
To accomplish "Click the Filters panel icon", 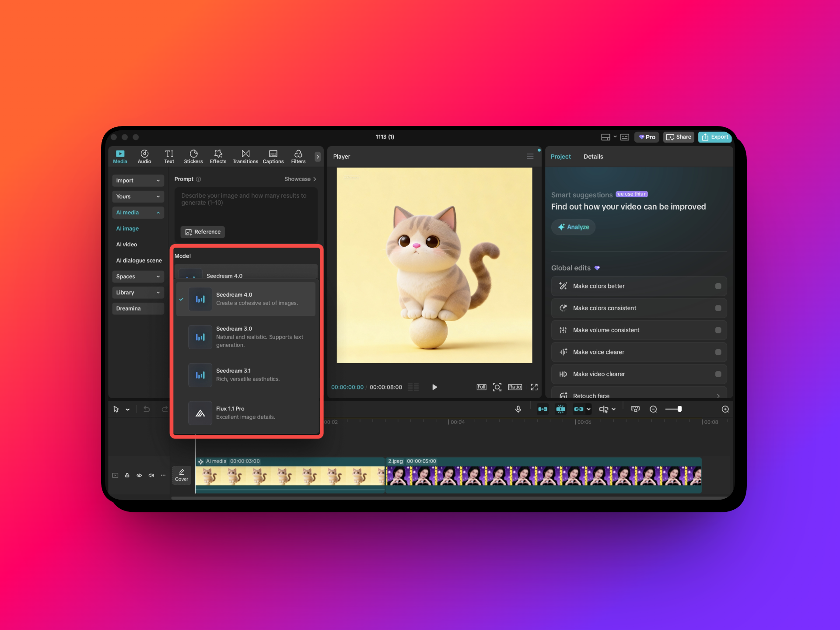I will 298,156.
